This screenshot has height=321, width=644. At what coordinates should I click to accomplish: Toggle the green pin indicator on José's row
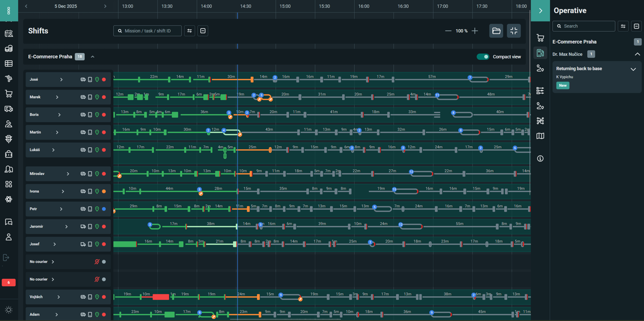point(97,79)
